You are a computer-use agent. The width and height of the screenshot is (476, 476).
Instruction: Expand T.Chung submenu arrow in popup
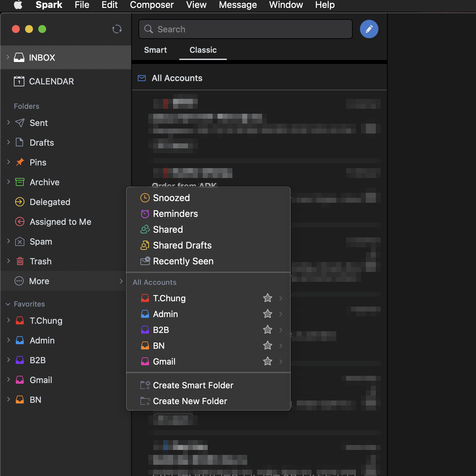tap(281, 298)
